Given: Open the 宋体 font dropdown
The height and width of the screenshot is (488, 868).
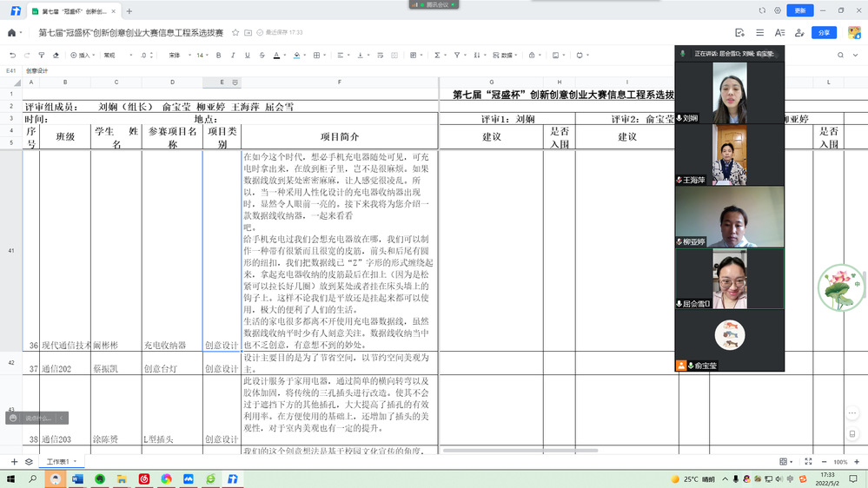Looking at the screenshot, I should click(x=177, y=56).
